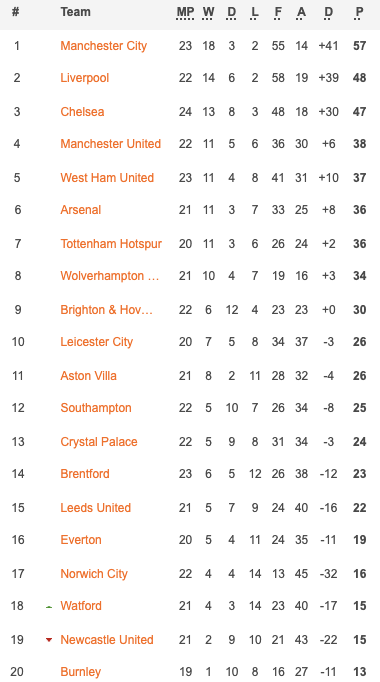Select the Chelsea team link

coord(82,112)
